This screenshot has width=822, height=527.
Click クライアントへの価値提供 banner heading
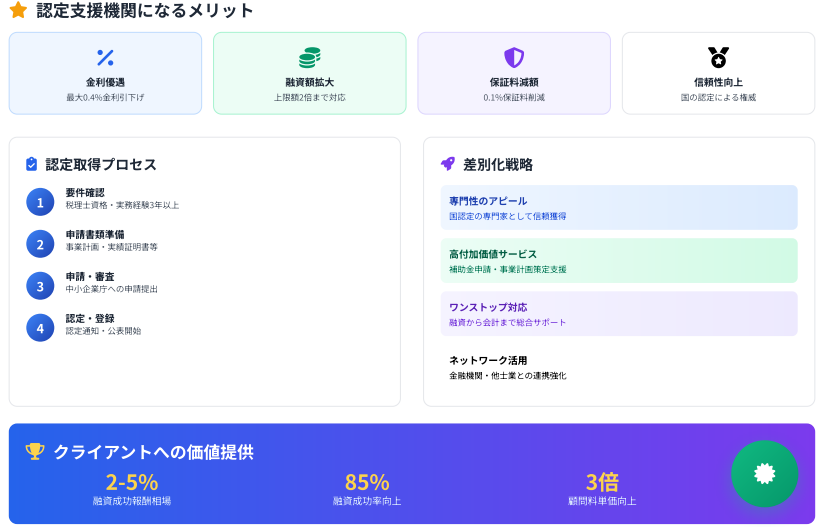coord(154,452)
